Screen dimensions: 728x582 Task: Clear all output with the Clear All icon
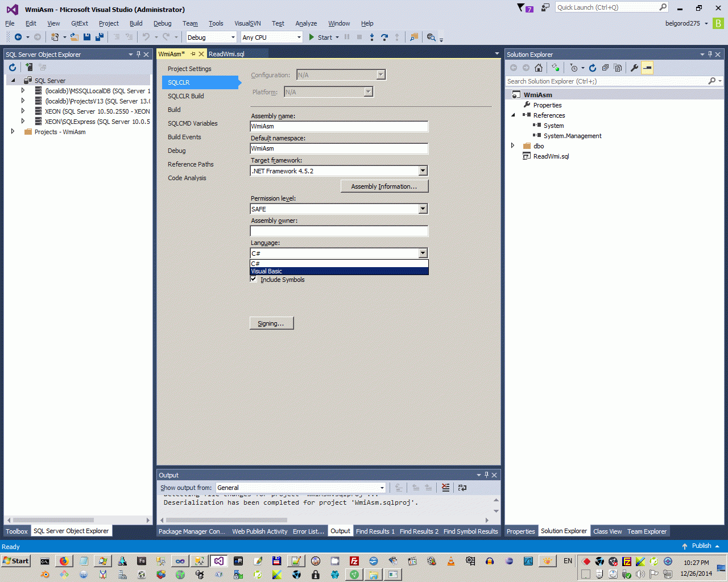pos(445,488)
